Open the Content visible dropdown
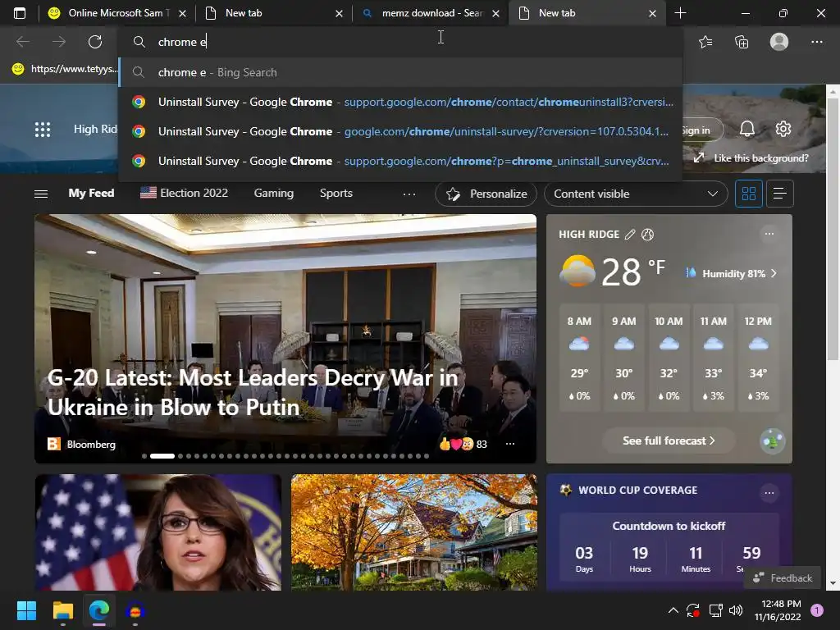The width and height of the screenshot is (840, 630). click(636, 194)
